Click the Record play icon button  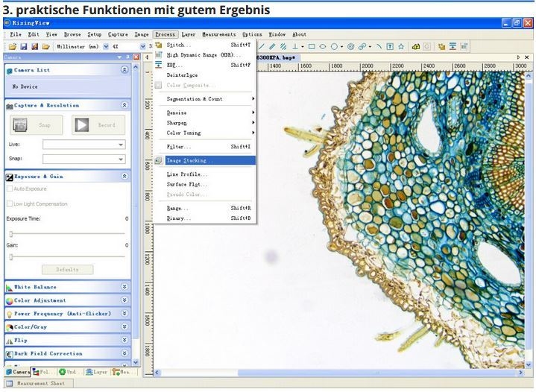(98, 124)
